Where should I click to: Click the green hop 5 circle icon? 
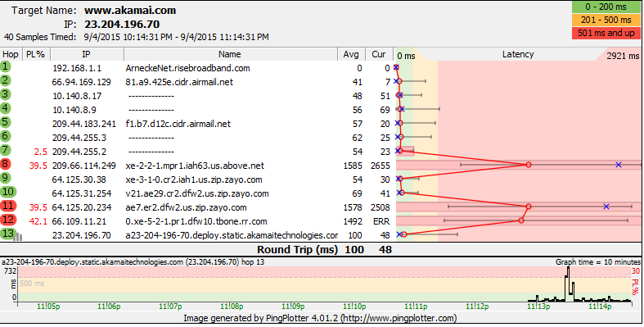[6, 123]
